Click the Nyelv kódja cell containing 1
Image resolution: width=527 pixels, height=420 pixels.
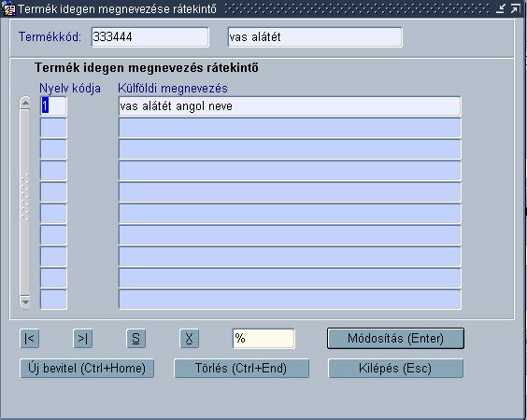coord(53,106)
